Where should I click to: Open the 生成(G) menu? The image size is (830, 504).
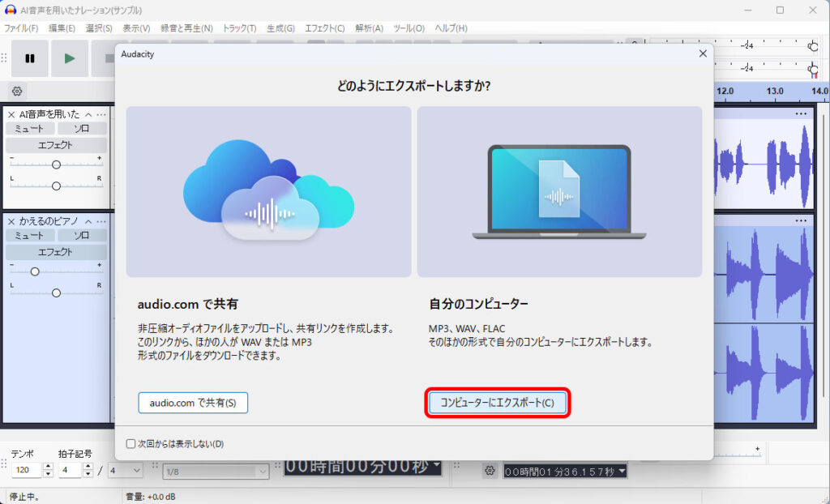(280, 28)
